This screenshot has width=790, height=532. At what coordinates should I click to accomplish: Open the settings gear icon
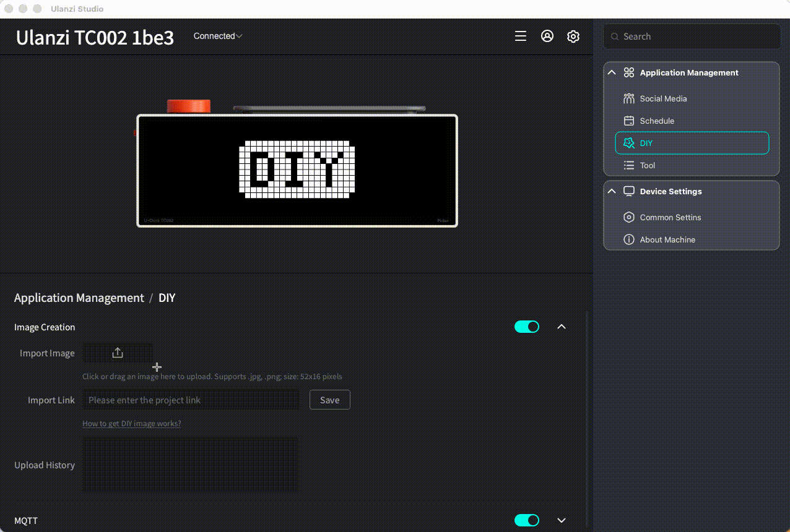coord(573,36)
